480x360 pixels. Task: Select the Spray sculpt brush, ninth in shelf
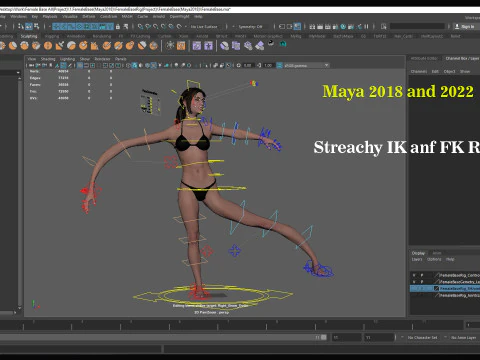(95, 45)
